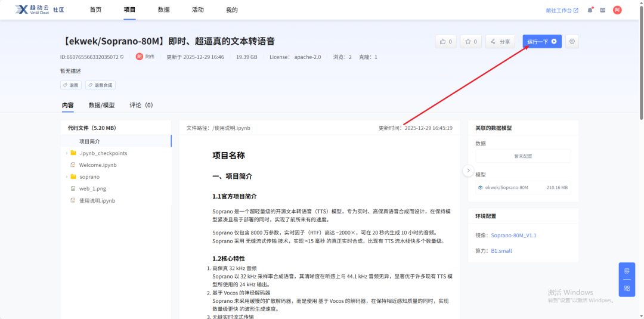Expand the soprano folder chevron

pyautogui.click(x=67, y=177)
